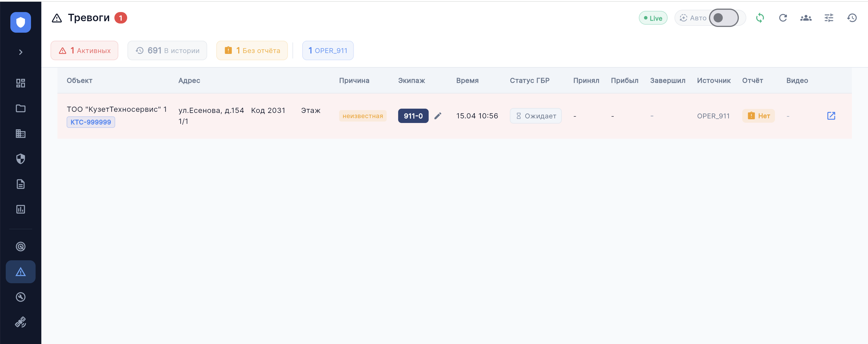Screen dimensions: 868x344
Task: Select the 1 Без отчёта tab
Action: [252, 50]
